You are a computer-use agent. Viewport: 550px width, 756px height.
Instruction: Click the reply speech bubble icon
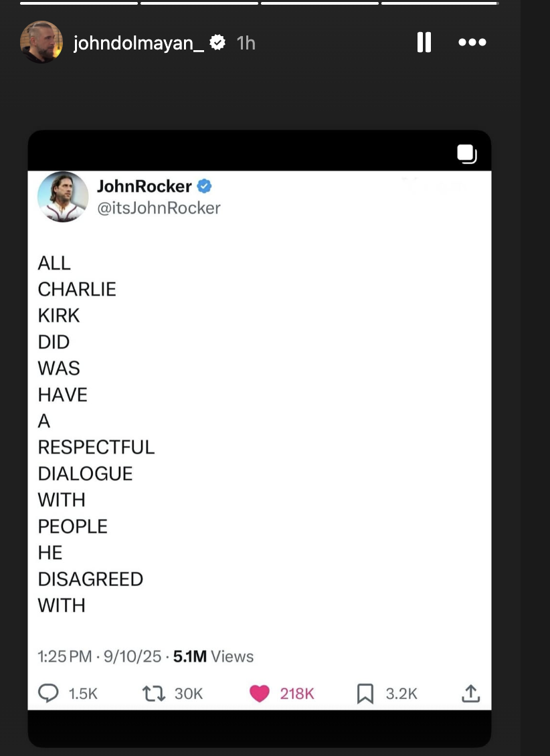[x=48, y=693]
